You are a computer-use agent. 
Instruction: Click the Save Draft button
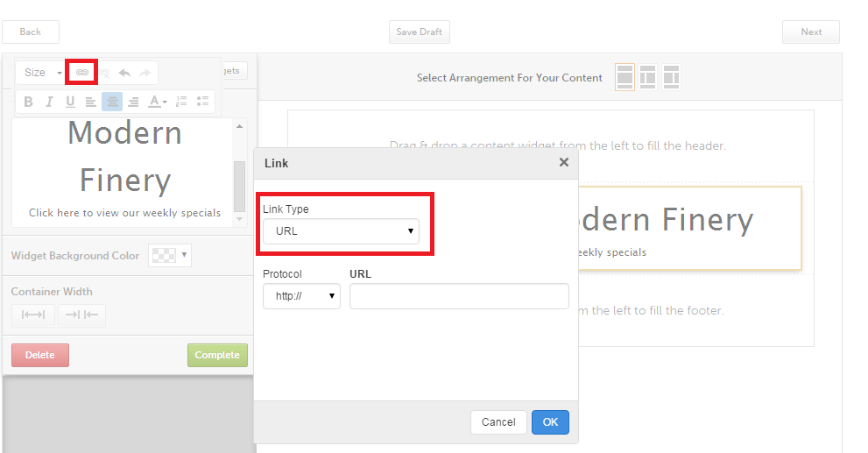tap(419, 32)
